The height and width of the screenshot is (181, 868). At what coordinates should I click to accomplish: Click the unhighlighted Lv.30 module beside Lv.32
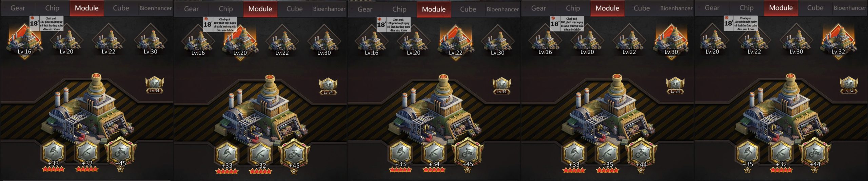[x=796, y=41]
